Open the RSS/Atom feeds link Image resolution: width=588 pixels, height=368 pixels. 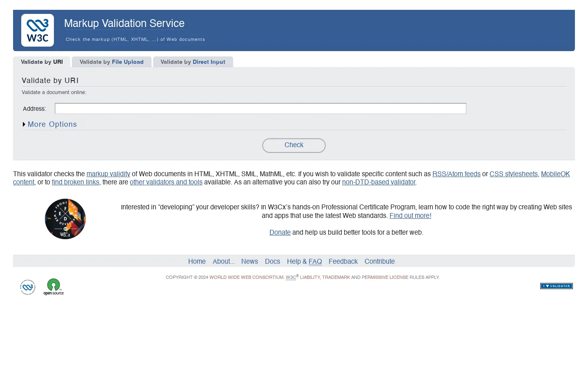[457, 174]
